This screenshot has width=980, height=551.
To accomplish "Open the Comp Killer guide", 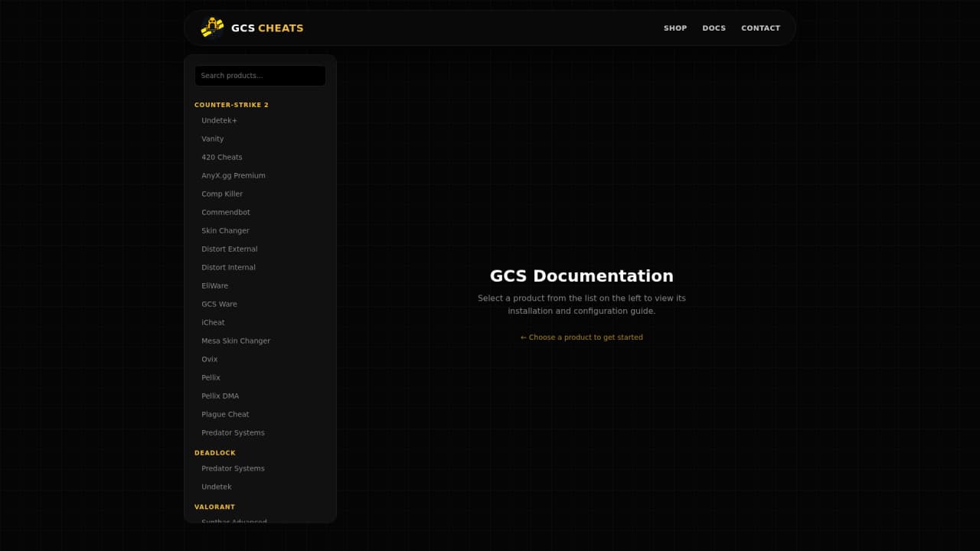I will (260, 194).
